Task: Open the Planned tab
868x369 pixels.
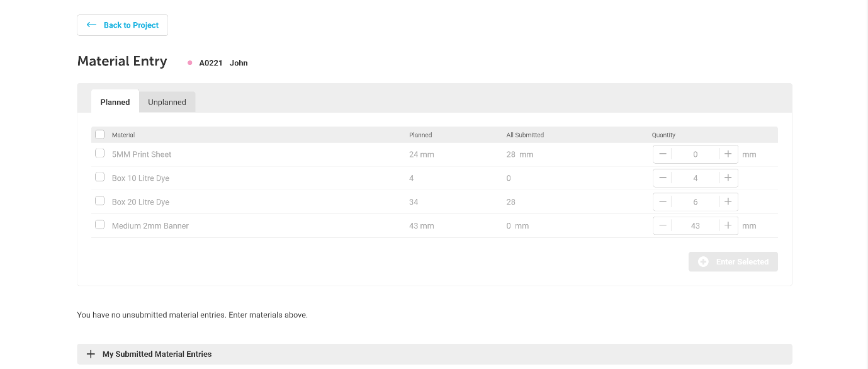Action: click(115, 102)
